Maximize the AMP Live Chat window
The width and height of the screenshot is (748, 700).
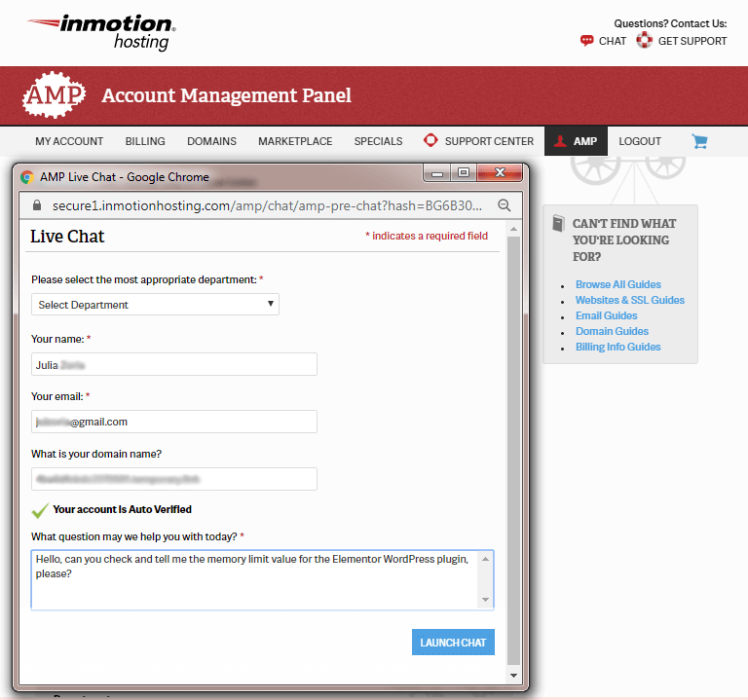[464, 172]
